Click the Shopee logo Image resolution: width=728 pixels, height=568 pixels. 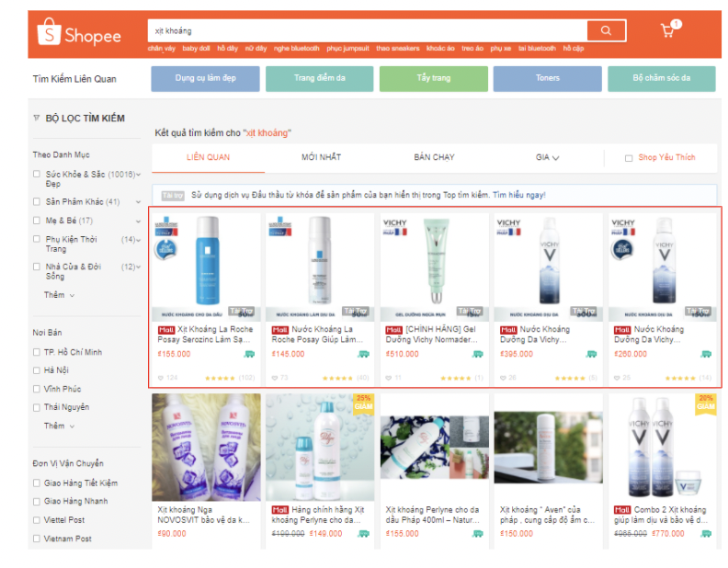79,32
